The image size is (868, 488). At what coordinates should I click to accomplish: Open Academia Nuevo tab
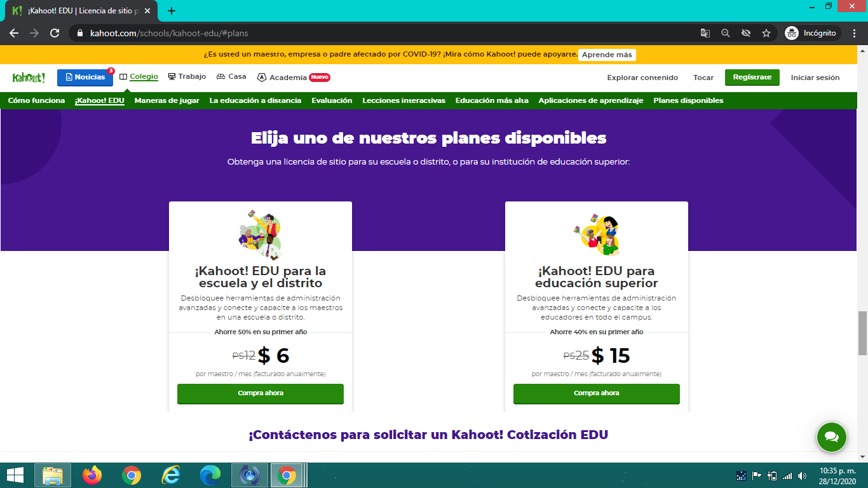point(294,78)
